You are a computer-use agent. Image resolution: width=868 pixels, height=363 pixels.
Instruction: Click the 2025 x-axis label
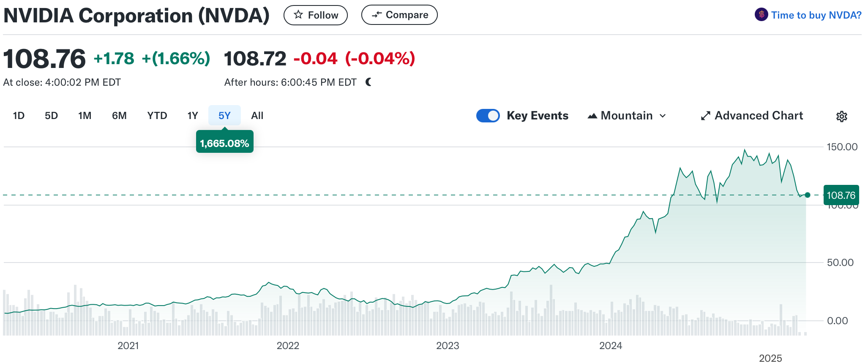pyautogui.click(x=770, y=358)
